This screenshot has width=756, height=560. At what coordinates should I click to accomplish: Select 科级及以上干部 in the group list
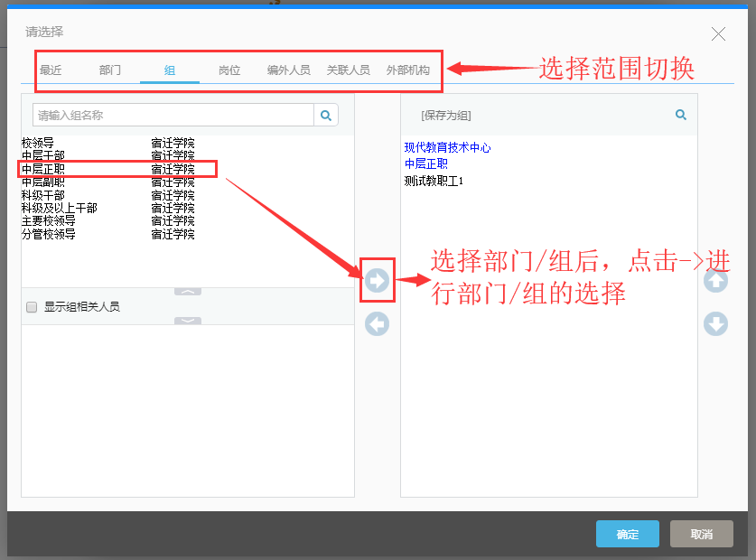(60, 209)
